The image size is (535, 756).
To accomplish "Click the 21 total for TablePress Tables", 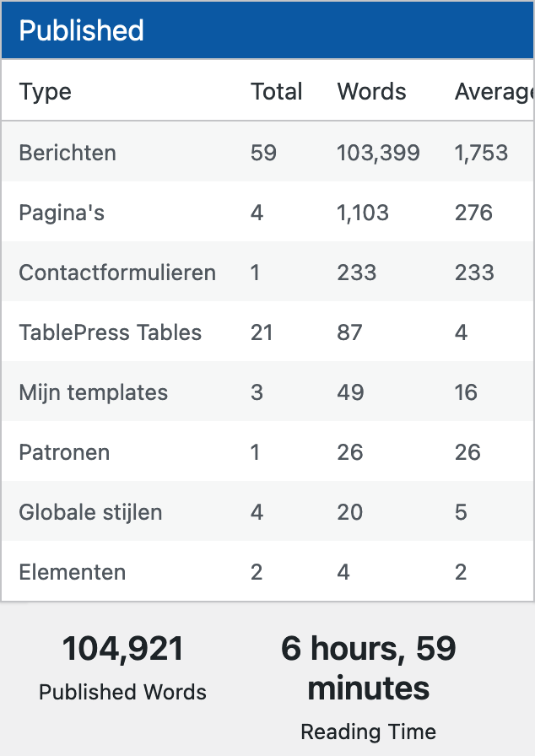I will coord(262,332).
